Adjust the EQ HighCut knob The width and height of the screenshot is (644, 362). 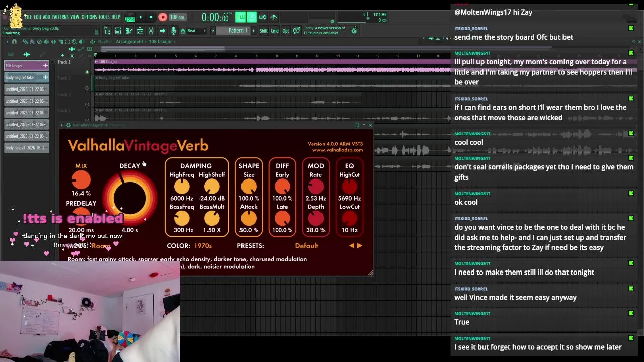coord(349,187)
